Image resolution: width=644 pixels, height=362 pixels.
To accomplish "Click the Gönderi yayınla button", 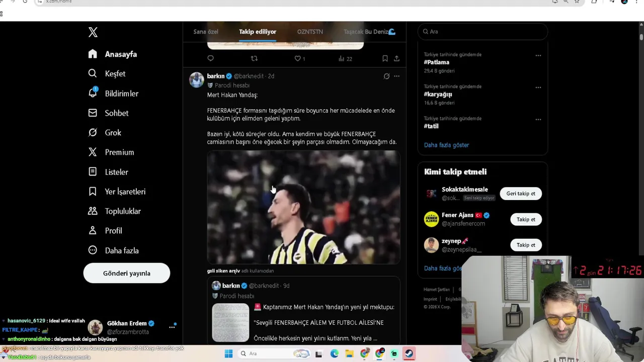I will point(127,273).
